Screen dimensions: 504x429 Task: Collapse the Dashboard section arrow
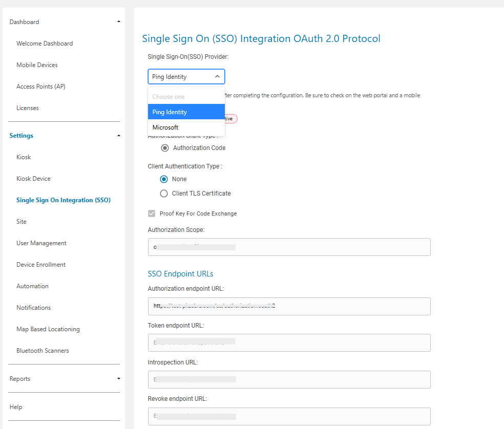(x=119, y=22)
